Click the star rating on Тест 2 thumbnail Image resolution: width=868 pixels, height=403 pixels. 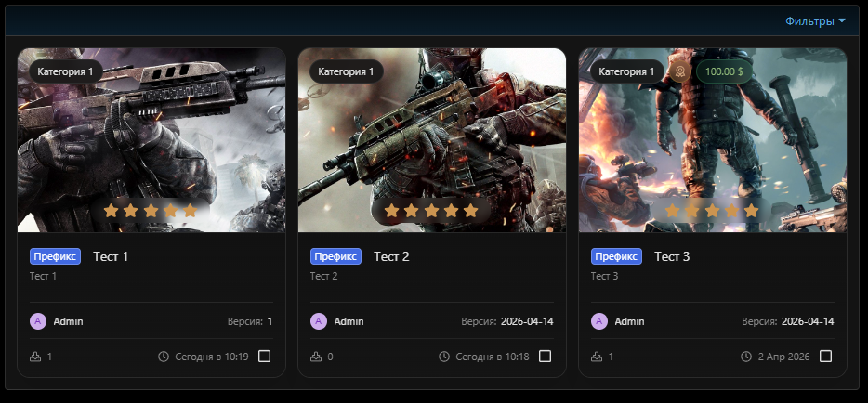pos(431,211)
